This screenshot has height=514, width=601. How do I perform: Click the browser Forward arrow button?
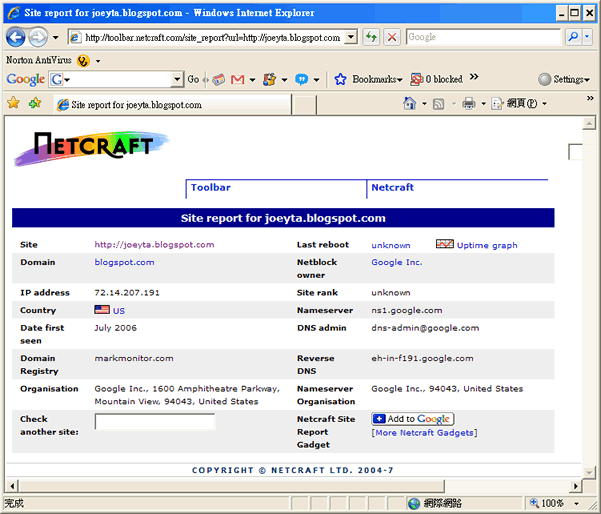point(38,37)
